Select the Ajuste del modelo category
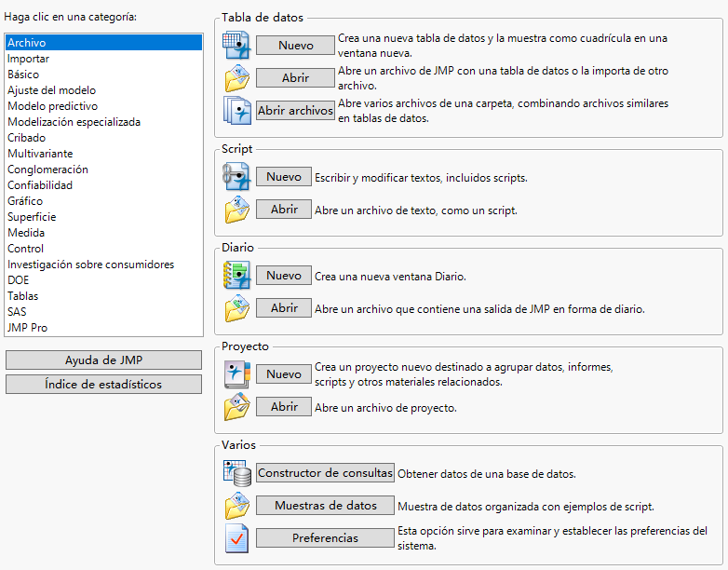This screenshot has width=728, height=570. pos(104,90)
